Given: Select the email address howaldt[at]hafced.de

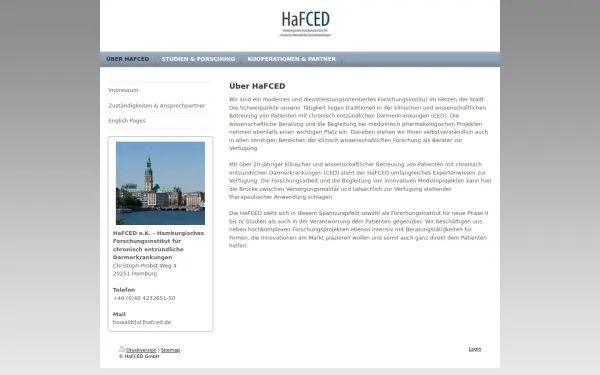Looking at the screenshot, I should [x=142, y=322].
